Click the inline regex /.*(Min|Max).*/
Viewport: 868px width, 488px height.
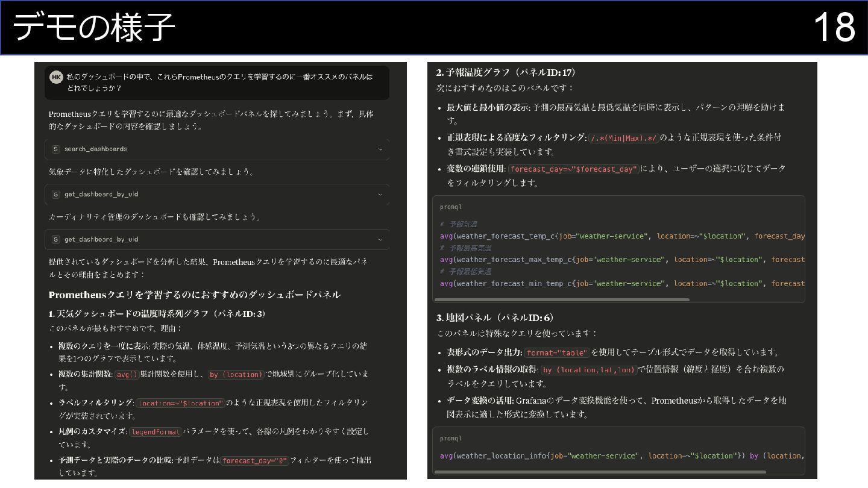pos(624,138)
